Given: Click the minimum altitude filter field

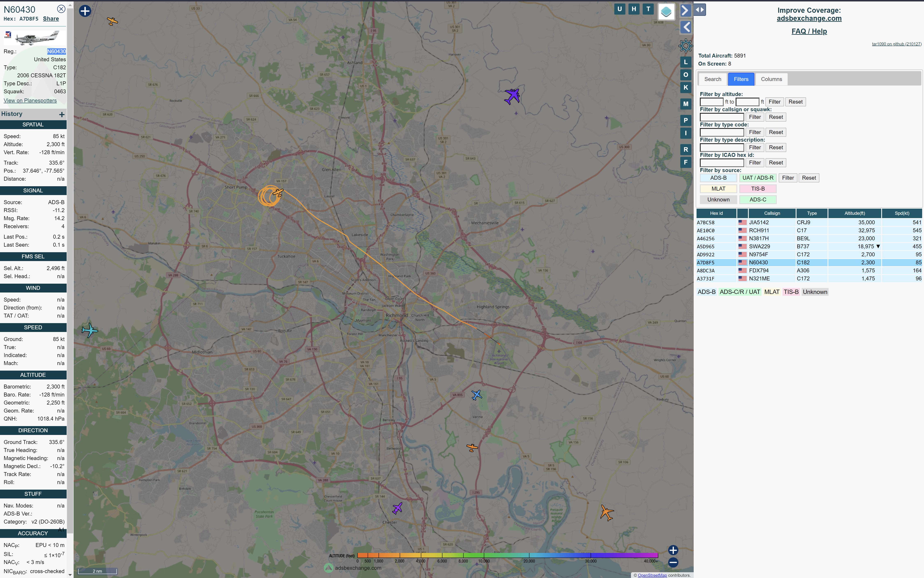Looking at the screenshot, I should 711,102.
